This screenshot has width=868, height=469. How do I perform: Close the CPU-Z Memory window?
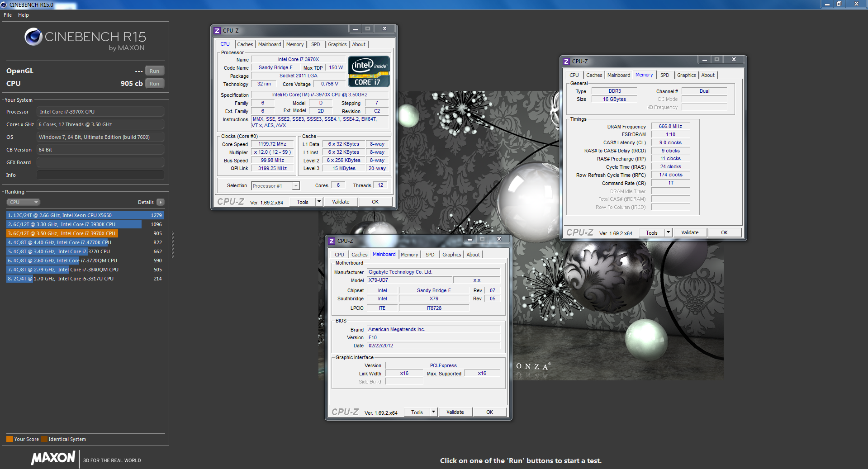coord(734,60)
